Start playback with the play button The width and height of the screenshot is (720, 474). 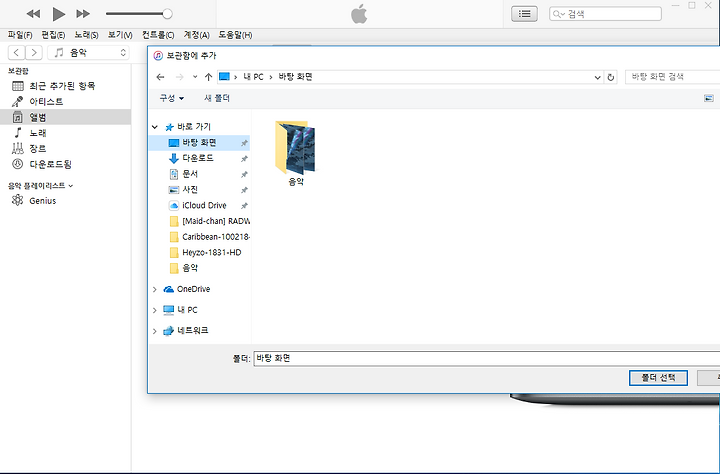pyautogui.click(x=58, y=14)
